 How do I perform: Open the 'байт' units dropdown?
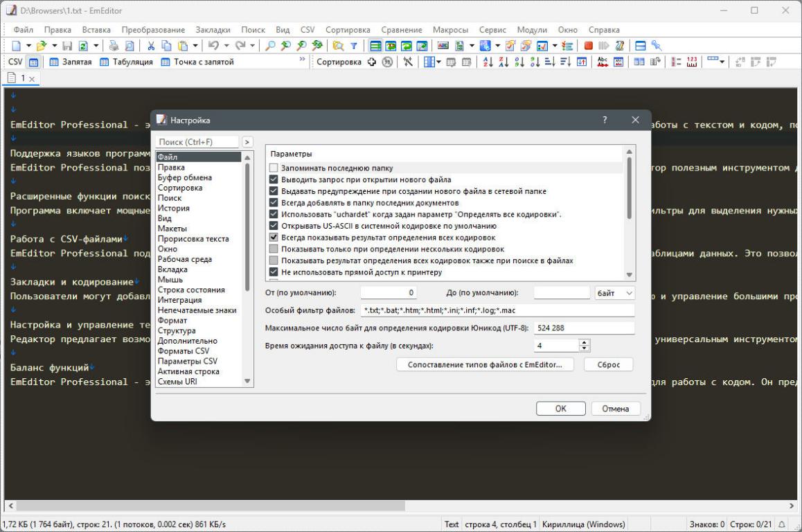click(x=614, y=293)
